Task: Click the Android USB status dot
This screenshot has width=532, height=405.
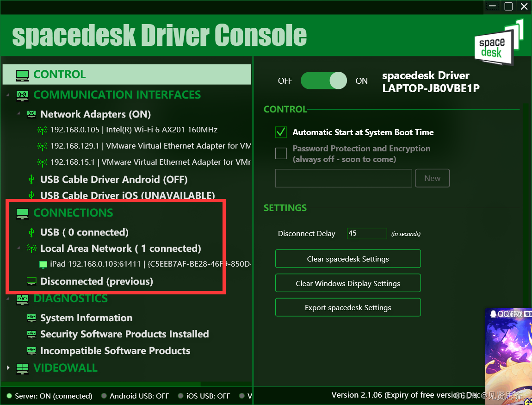Action: pyautogui.click(x=104, y=396)
